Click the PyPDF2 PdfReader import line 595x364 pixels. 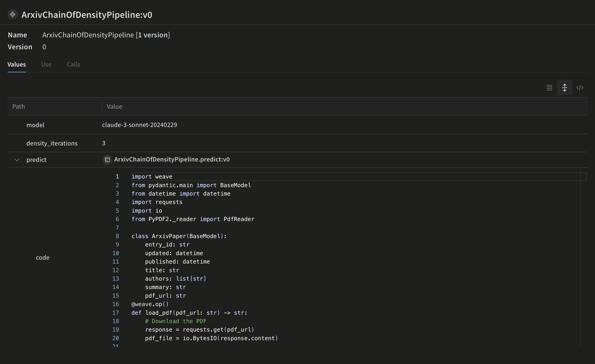[193, 219]
